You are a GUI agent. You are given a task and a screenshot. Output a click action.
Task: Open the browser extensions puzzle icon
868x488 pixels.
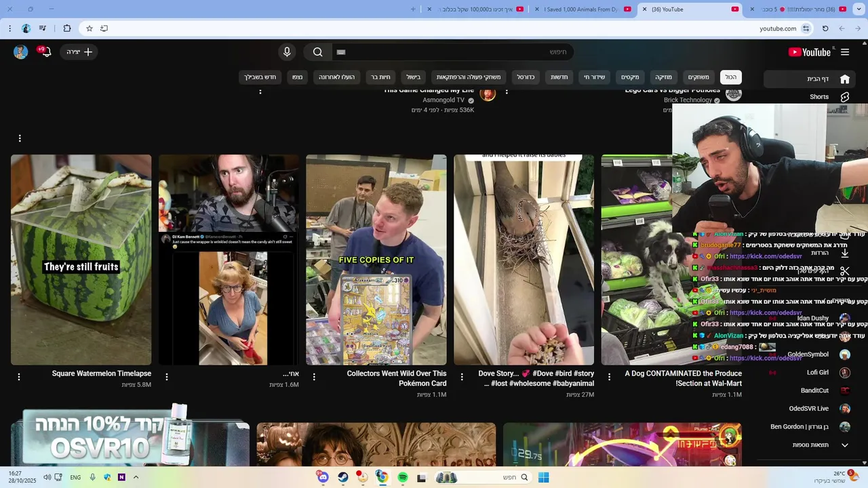pos(66,28)
